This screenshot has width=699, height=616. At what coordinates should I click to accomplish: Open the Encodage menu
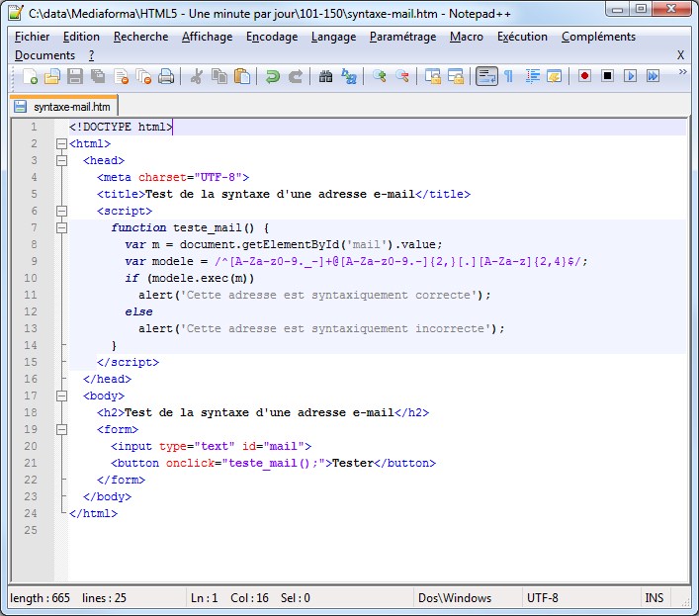coord(271,37)
